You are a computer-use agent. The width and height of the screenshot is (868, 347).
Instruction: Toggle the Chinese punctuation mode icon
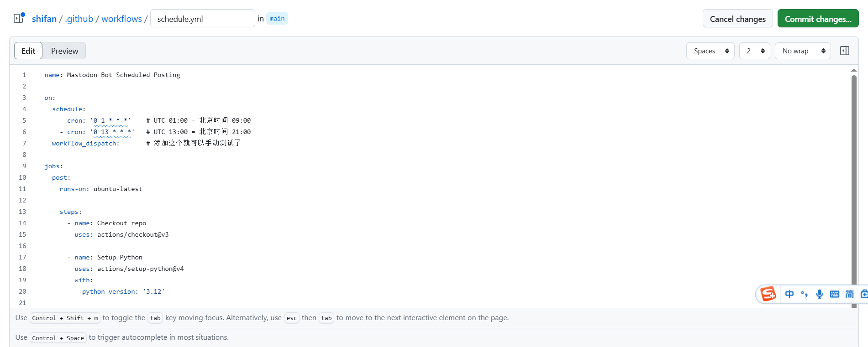pyautogui.click(x=805, y=294)
